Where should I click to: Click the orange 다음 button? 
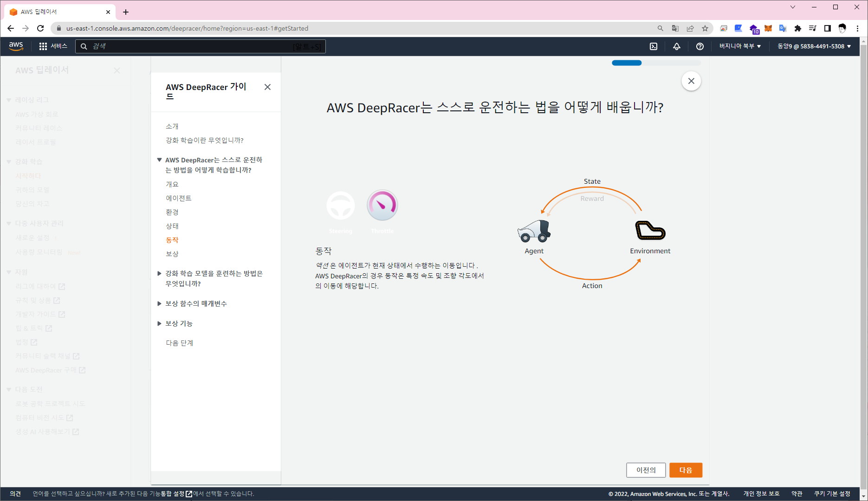tap(686, 470)
